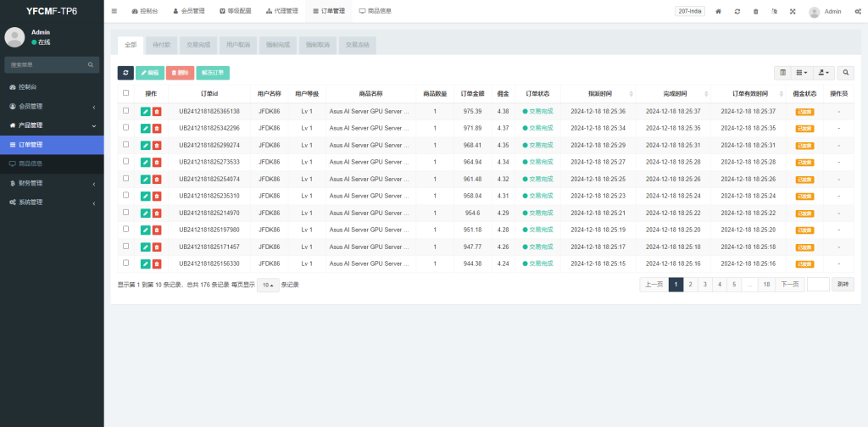Open the 商品信息 tab in top navigation
This screenshot has height=427, width=868.
[x=375, y=12]
